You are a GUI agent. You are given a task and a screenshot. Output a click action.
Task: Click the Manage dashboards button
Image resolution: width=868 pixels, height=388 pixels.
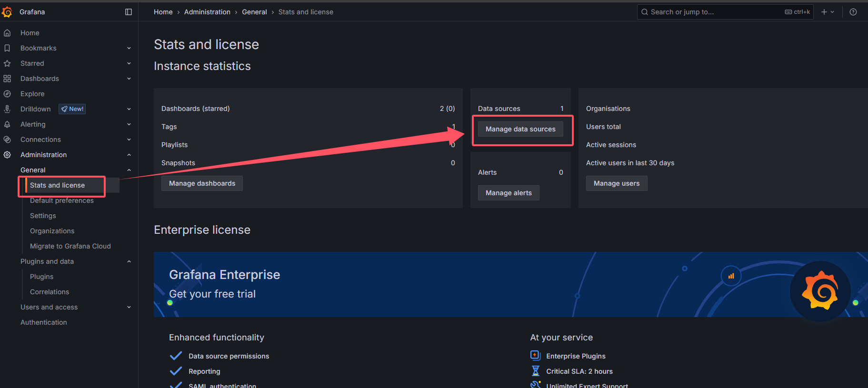pos(202,183)
